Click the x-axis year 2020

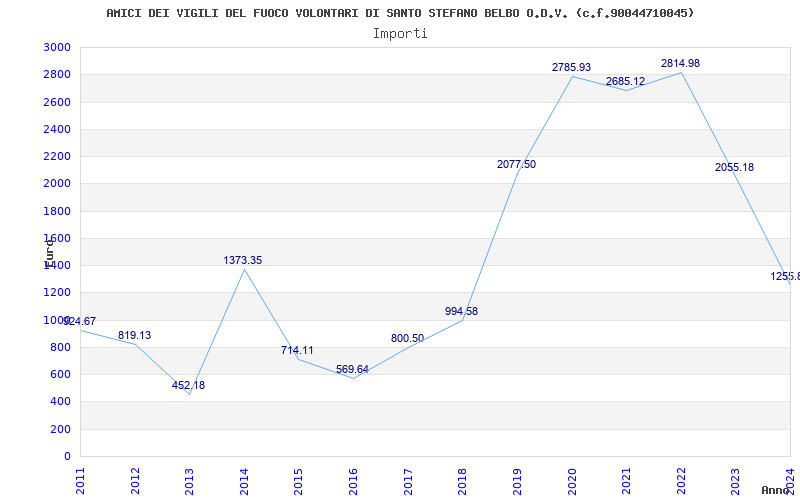click(x=572, y=481)
